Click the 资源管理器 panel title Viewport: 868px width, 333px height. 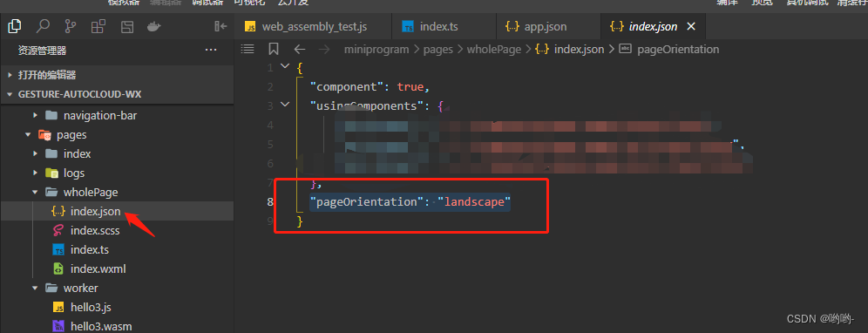click(x=42, y=51)
